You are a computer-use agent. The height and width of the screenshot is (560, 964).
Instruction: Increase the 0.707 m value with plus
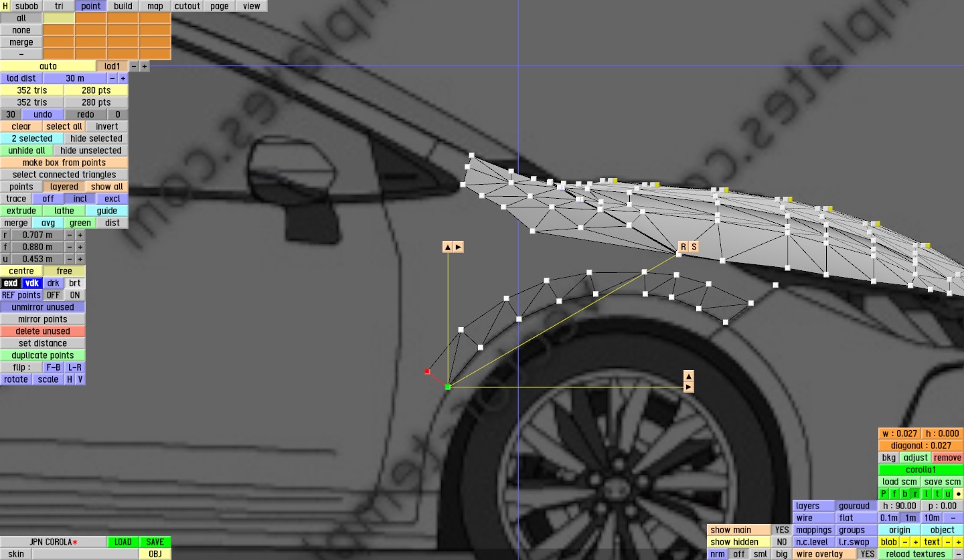point(80,235)
